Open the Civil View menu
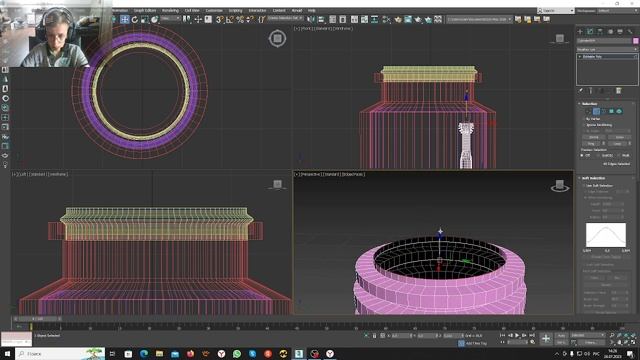Image resolution: width=640 pixels, height=360 pixels. click(x=192, y=11)
